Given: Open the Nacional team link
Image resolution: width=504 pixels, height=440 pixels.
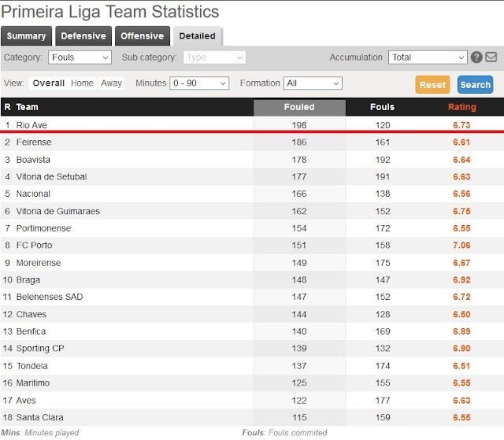Looking at the screenshot, I should tap(33, 194).
